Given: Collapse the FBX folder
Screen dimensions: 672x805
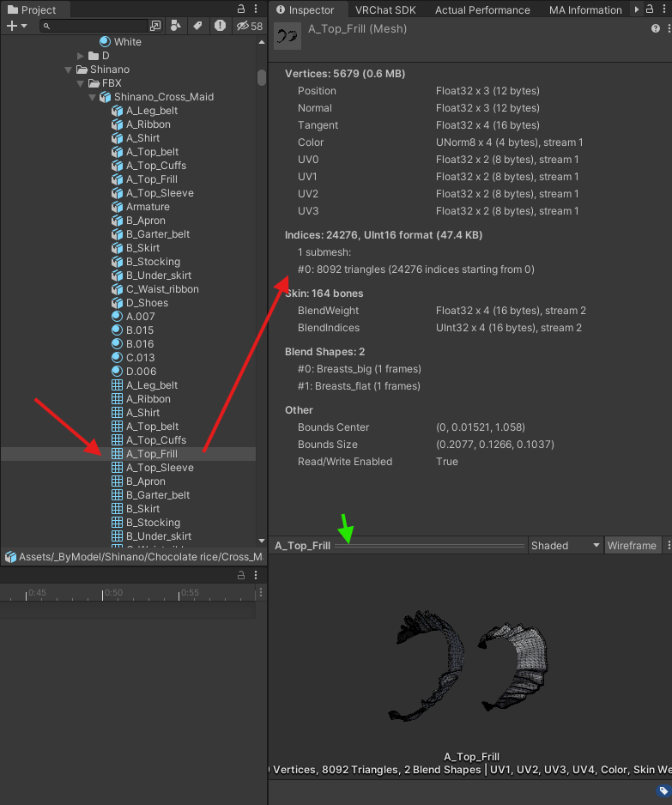Looking at the screenshot, I should tap(80, 83).
